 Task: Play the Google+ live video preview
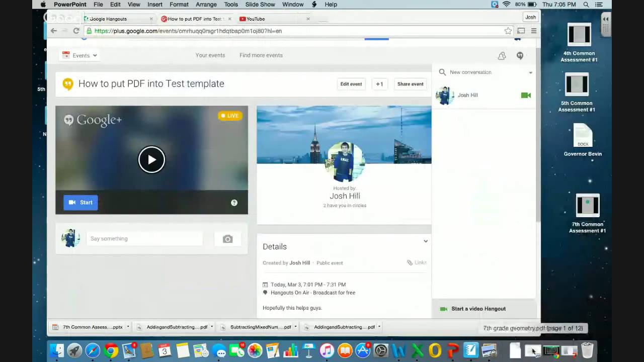point(151,159)
